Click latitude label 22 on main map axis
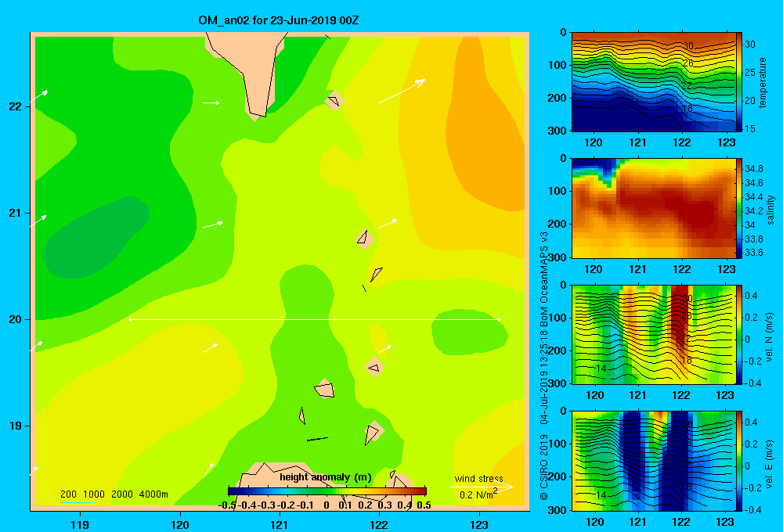The image size is (783, 532). coord(16,106)
